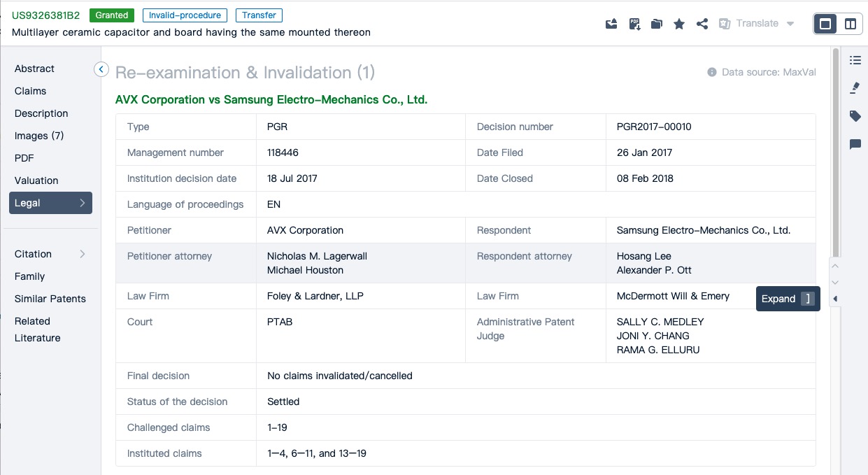Click the export to email icon

(x=611, y=24)
